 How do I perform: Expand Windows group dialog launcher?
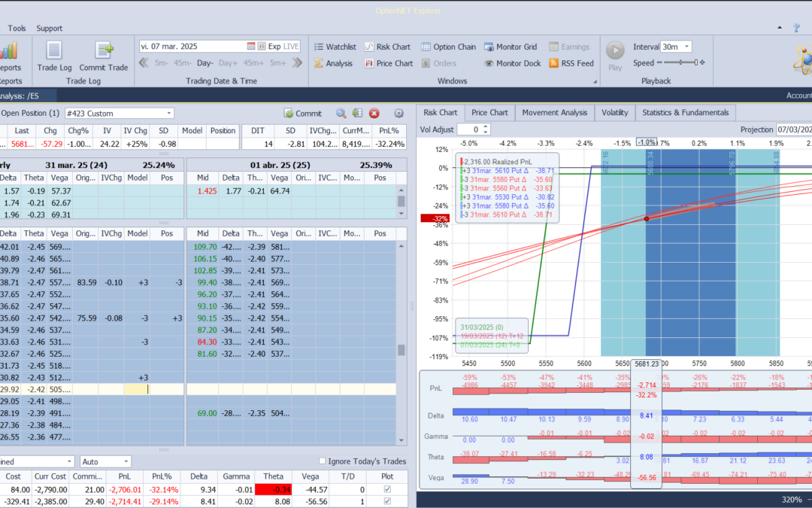[595, 81]
